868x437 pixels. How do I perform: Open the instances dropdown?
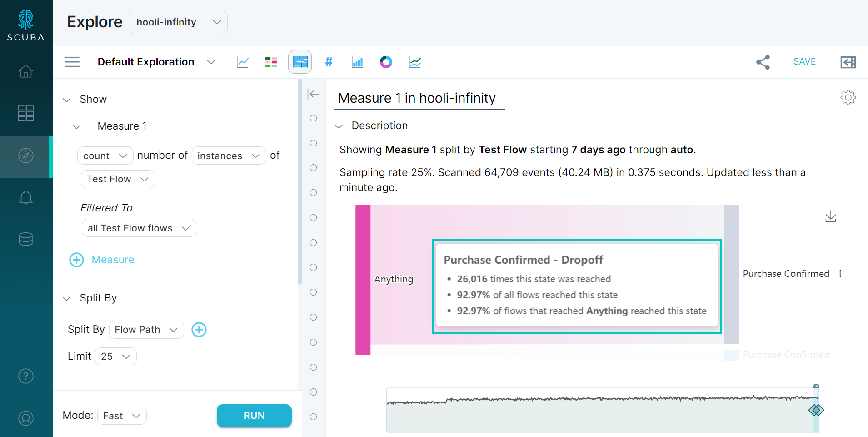229,156
